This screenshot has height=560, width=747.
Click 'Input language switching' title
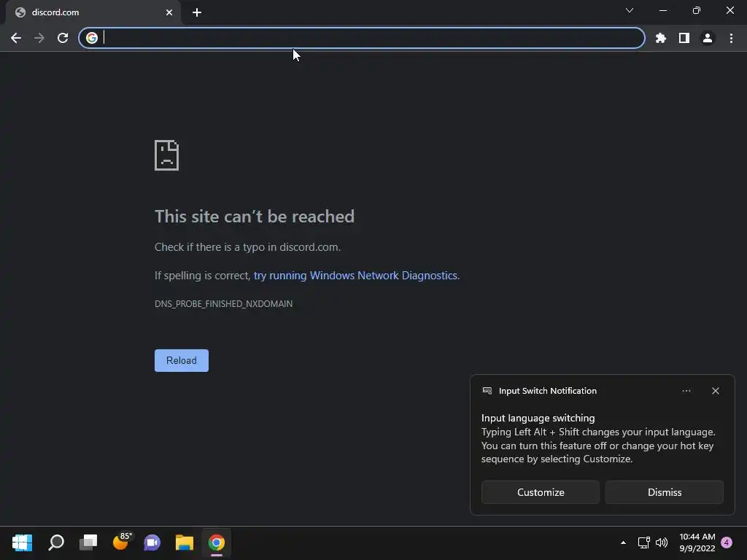(538, 418)
